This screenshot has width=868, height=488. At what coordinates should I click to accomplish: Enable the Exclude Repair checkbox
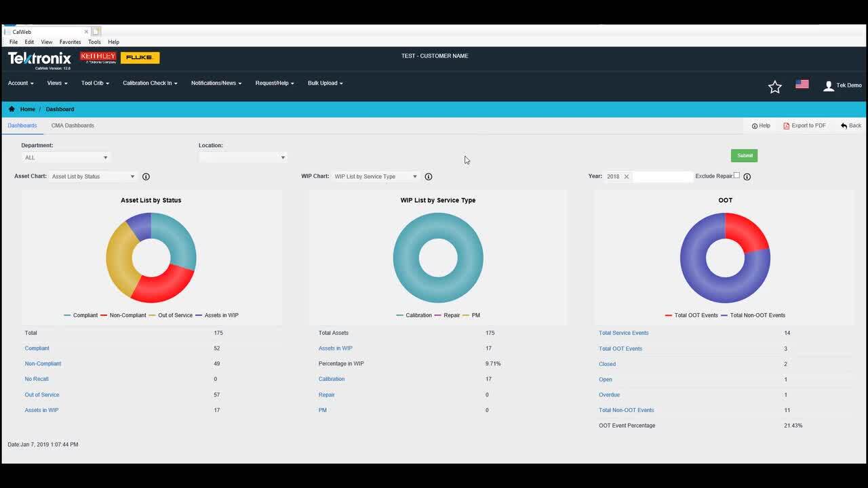(736, 176)
